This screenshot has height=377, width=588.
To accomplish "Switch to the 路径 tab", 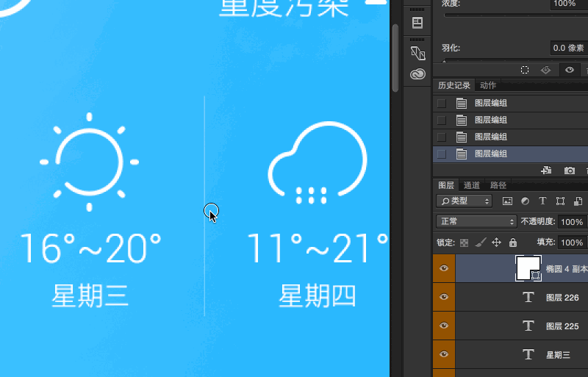I will (498, 185).
